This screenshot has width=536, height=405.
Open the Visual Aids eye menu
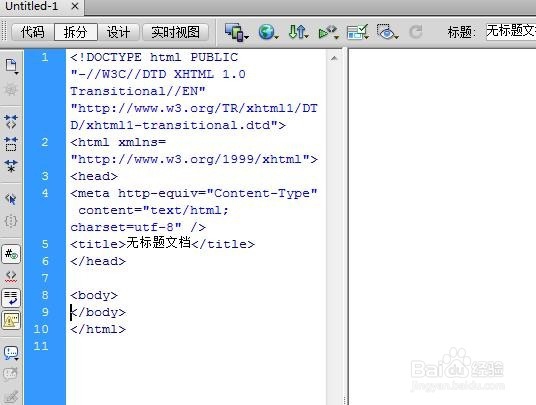(387, 32)
